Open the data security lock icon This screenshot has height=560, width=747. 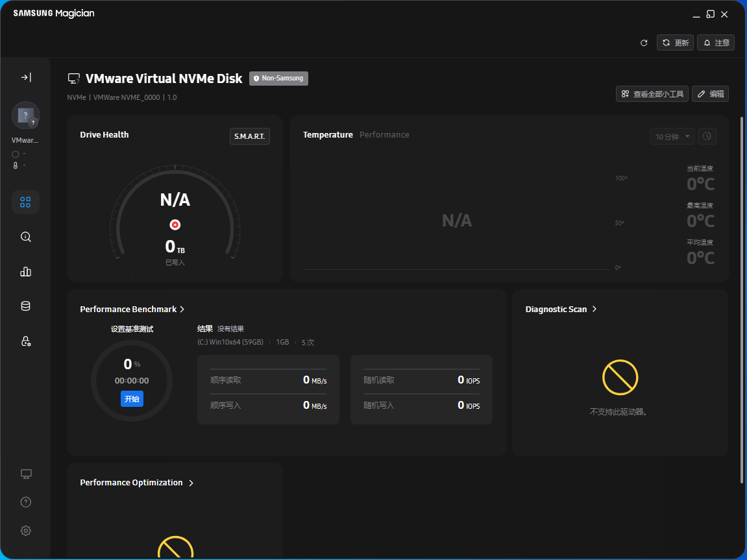click(x=25, y=341)
